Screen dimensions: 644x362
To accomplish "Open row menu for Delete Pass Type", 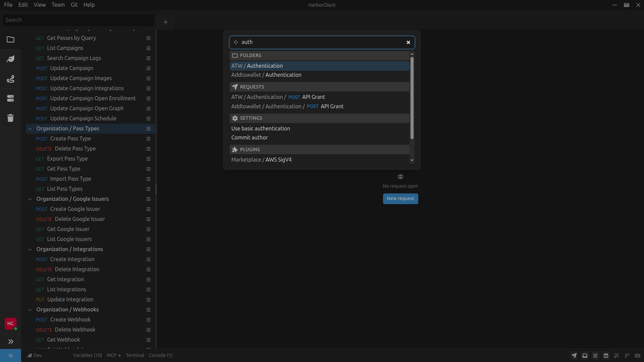I will [148, 149].
